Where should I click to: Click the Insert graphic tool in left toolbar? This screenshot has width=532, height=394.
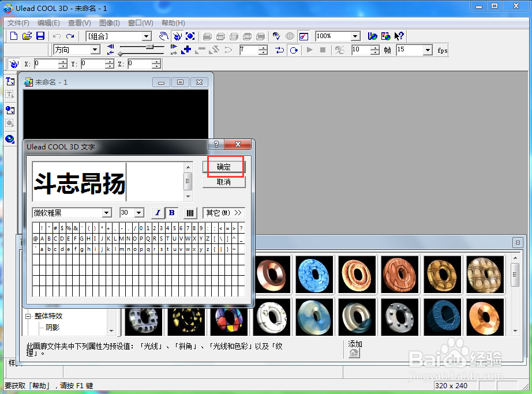pos(10,110)
